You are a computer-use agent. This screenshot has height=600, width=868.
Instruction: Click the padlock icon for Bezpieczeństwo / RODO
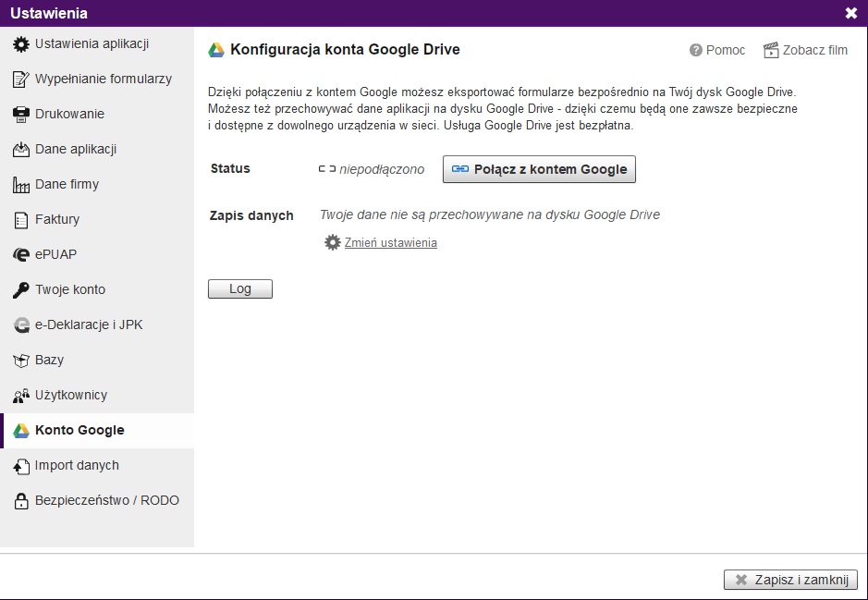21,501
